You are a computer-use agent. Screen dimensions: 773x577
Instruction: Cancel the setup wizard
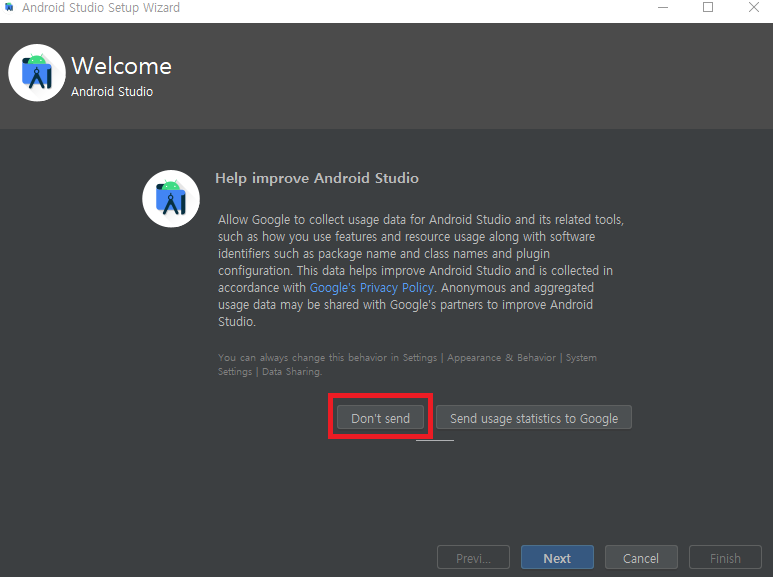(x=641, y=558)
